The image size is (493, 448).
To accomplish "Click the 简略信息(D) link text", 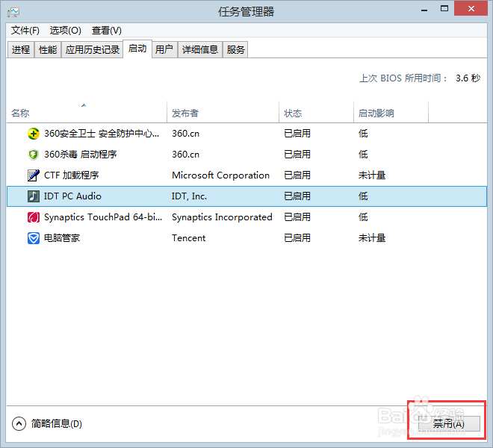I will point(57,424).
